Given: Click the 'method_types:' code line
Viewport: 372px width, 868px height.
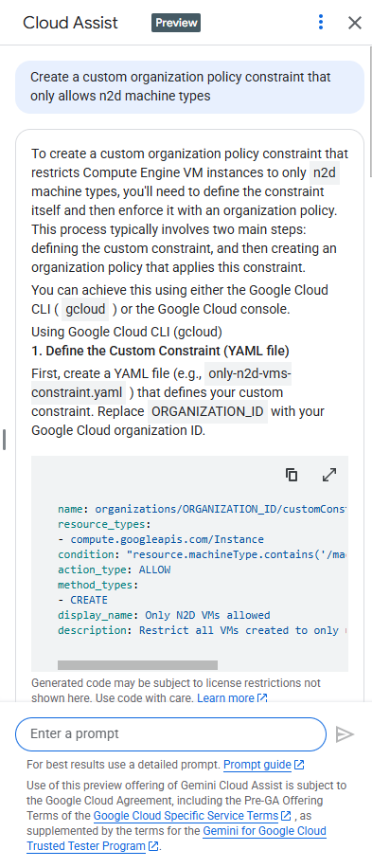Looking at the screenshot, I should pyautogui.click(x=97, y=585).
